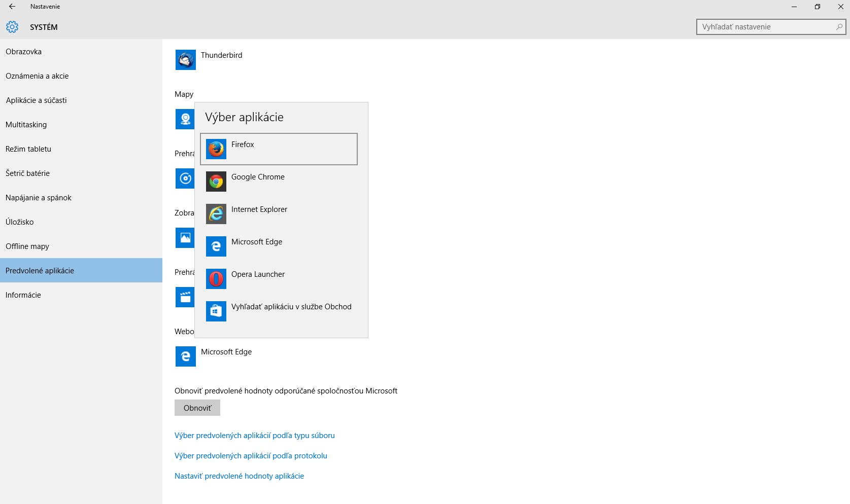Choose Internet Explorer from the list
Viewport: 850px width, 504px height.
(x=279, y=214)
